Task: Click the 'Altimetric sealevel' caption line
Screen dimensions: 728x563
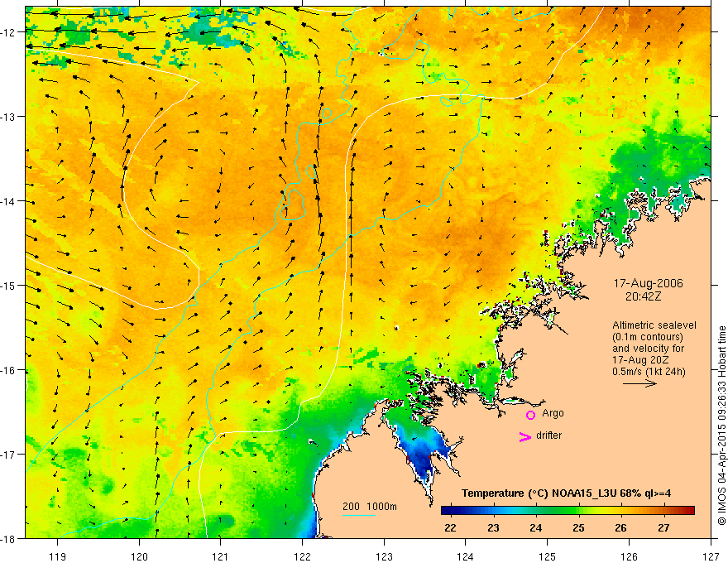Action: (x=654, y=325)
